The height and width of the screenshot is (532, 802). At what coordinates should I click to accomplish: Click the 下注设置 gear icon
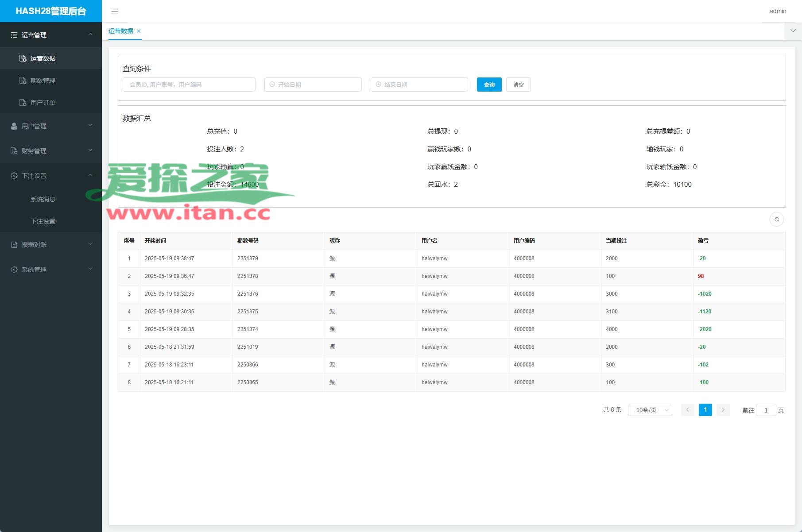pyautogui.click(x=14, y=176)
